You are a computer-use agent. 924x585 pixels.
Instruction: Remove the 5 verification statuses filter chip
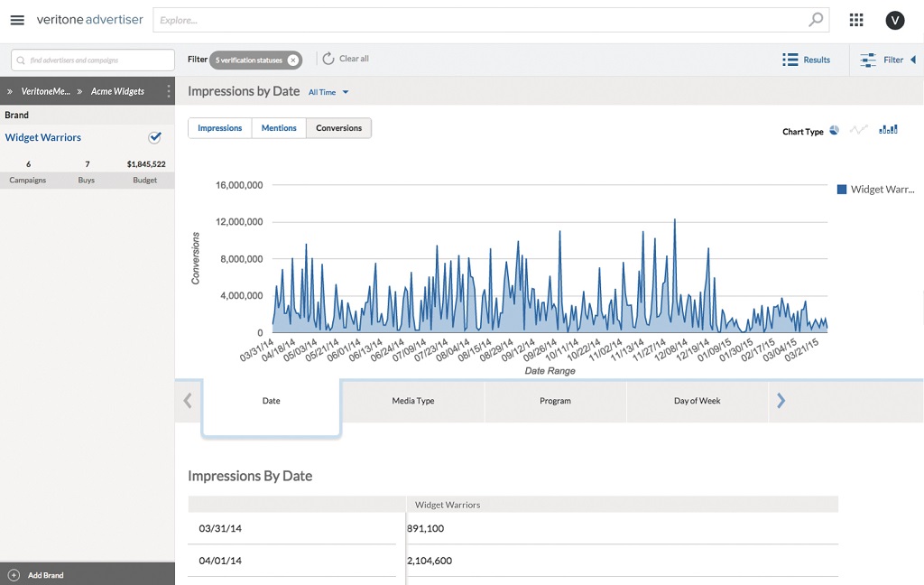click(x=293, y=60)
